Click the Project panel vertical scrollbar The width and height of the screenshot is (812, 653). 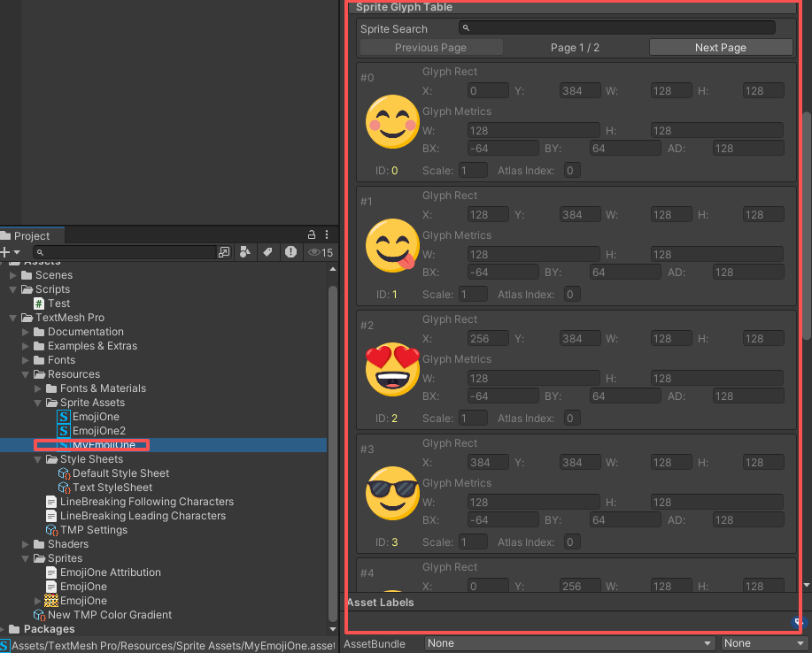tap(332, 453)
